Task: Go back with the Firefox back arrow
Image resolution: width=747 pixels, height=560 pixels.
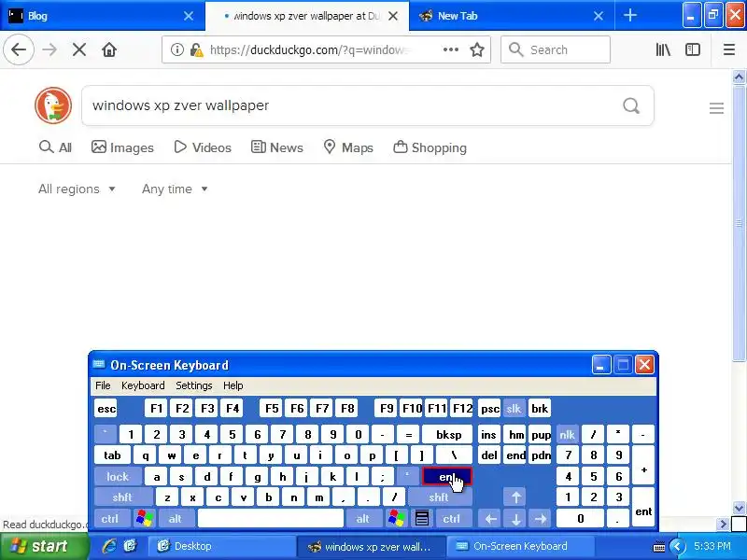Action: tap(19, 49)
